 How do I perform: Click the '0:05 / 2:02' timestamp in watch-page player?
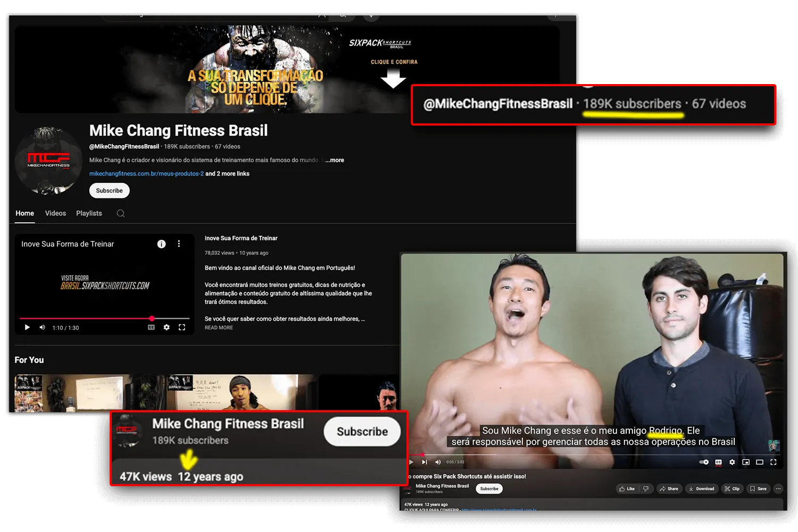(455, 462)
